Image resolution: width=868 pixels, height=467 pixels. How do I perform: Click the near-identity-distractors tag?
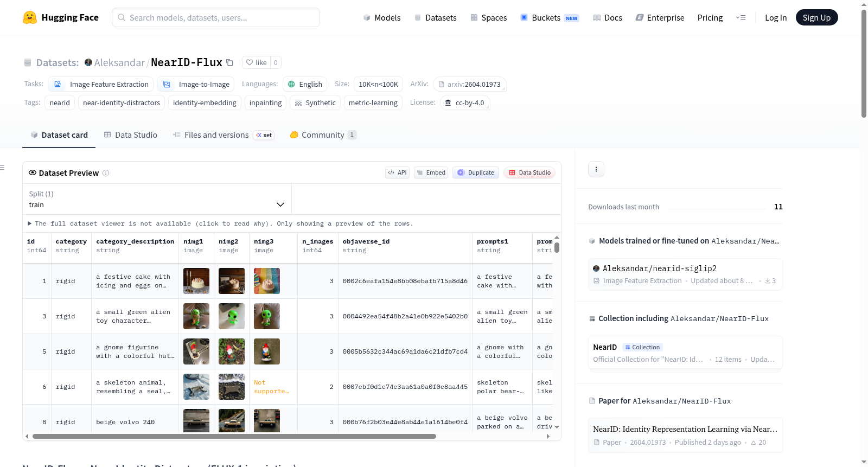tap(122, 103)
